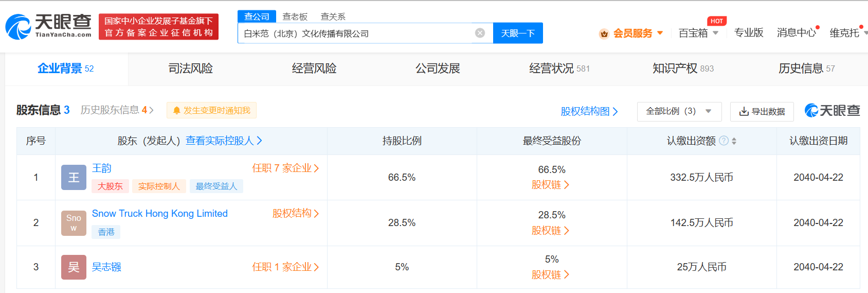Open Snow Truck Hong Kong Limited link

(160, 213)
